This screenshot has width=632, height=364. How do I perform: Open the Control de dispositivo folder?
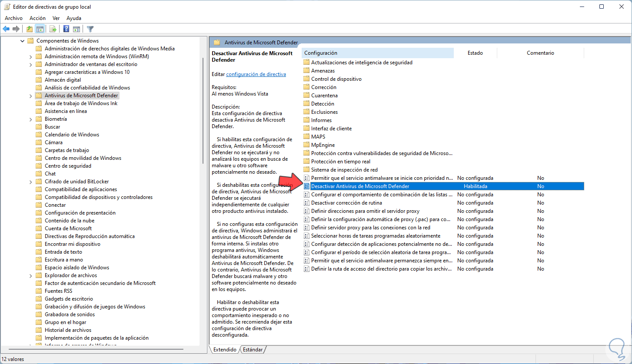tap(336, 79)
